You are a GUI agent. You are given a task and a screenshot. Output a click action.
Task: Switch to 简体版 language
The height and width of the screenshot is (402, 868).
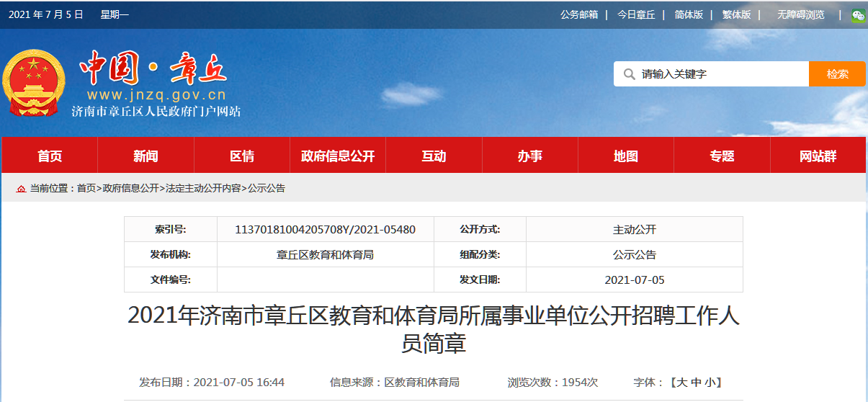click(689, 14)
